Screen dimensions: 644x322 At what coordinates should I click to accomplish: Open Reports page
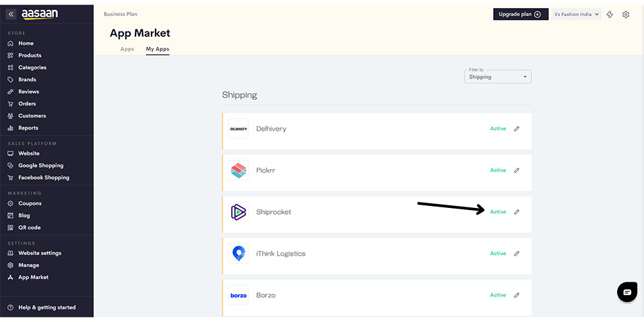(x=28, y=128)
